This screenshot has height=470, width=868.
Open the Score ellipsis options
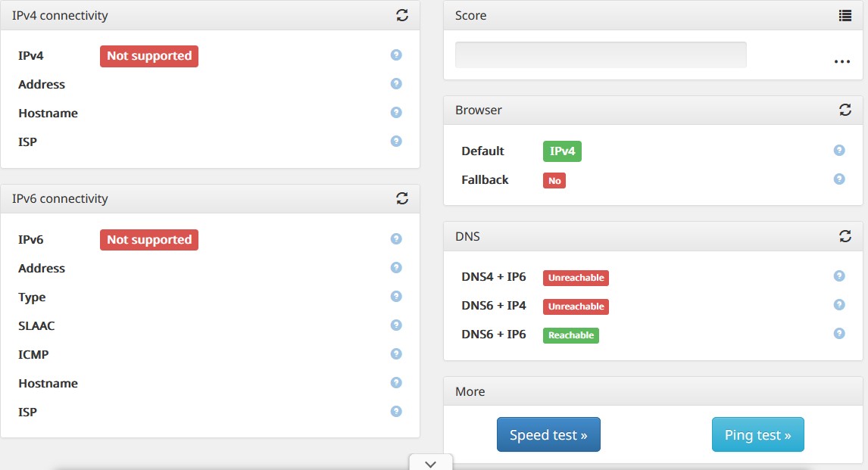click(842, 61)
